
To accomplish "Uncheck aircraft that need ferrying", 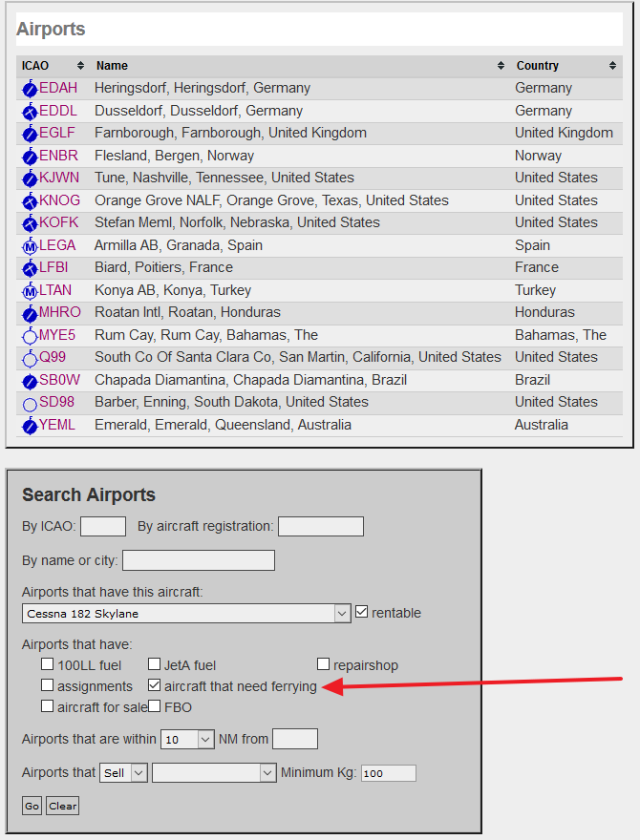I will 155,685.
